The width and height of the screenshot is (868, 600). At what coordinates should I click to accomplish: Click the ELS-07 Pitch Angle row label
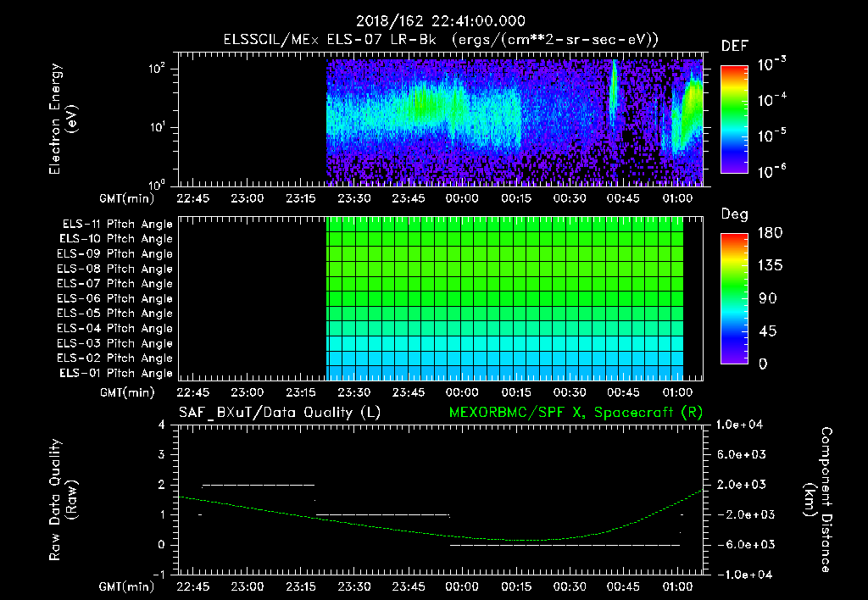coord(114,283)
